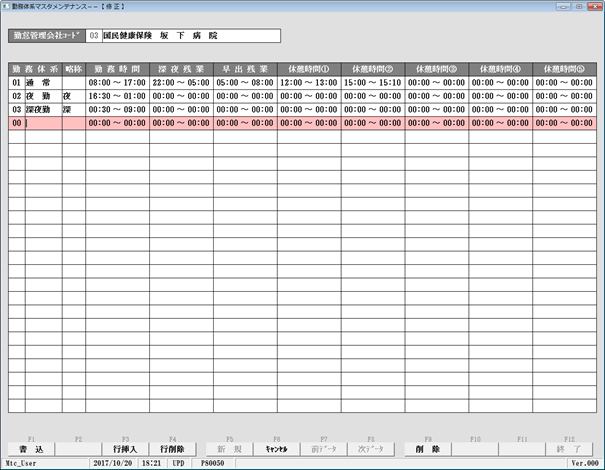Select the code cell 01 in the 通常 row
The height and width of the screenshot is (470, 605).
(x=17, y=83)
